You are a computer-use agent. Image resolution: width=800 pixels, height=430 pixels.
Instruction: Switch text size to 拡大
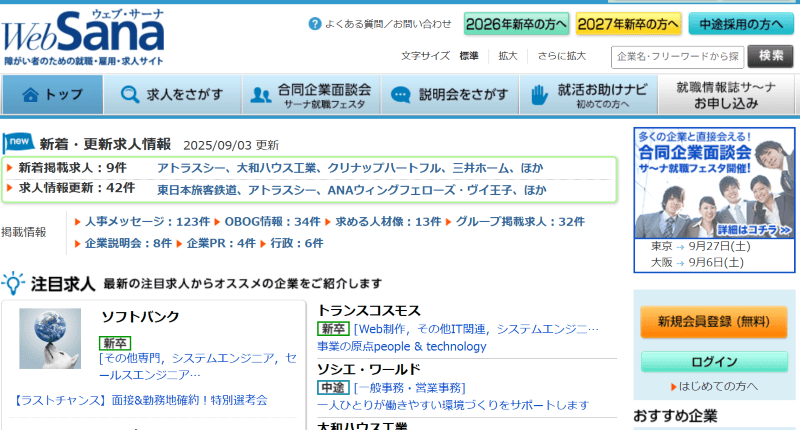tap(508, 56)
